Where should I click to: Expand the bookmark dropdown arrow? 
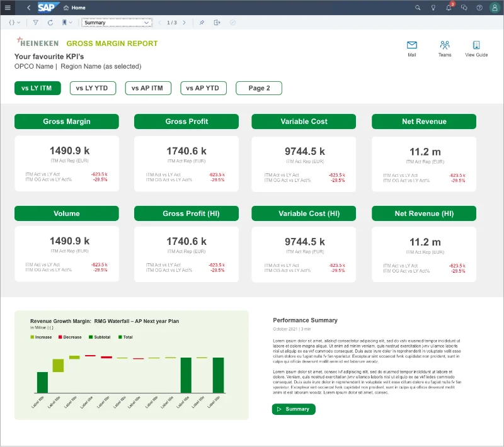[71, 23]
